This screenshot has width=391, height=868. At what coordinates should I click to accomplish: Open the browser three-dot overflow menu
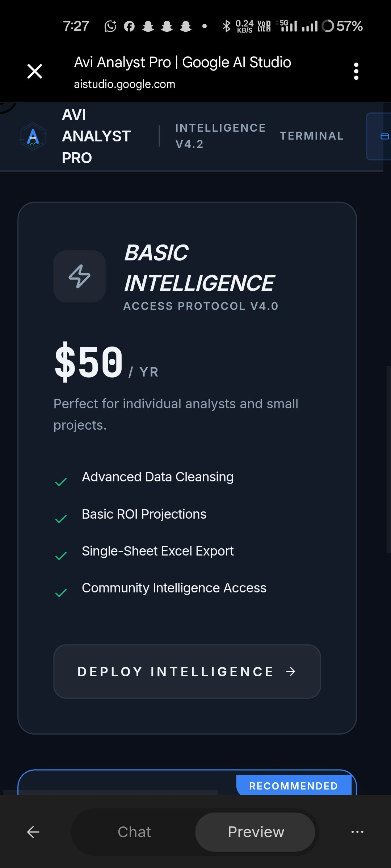[x=356, y=71]
